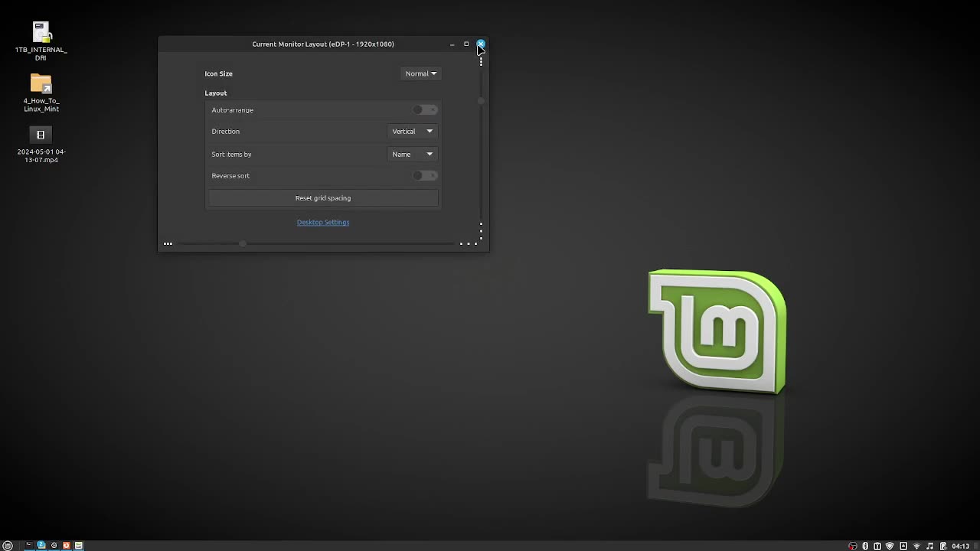Open the Linux Mint start menu
This screenshot has height=551, width=980.
pyautogui.click(x=8, y=546)
